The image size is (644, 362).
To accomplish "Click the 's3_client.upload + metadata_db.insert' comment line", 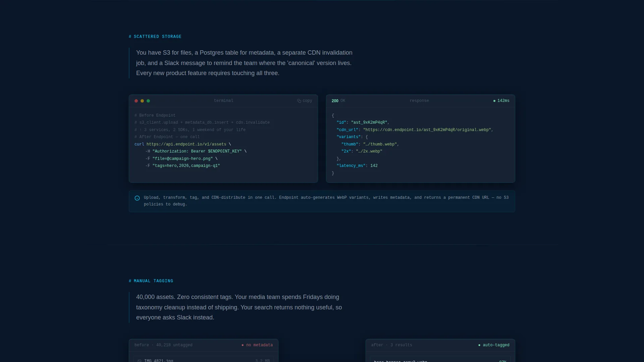I will pos(202,123).
